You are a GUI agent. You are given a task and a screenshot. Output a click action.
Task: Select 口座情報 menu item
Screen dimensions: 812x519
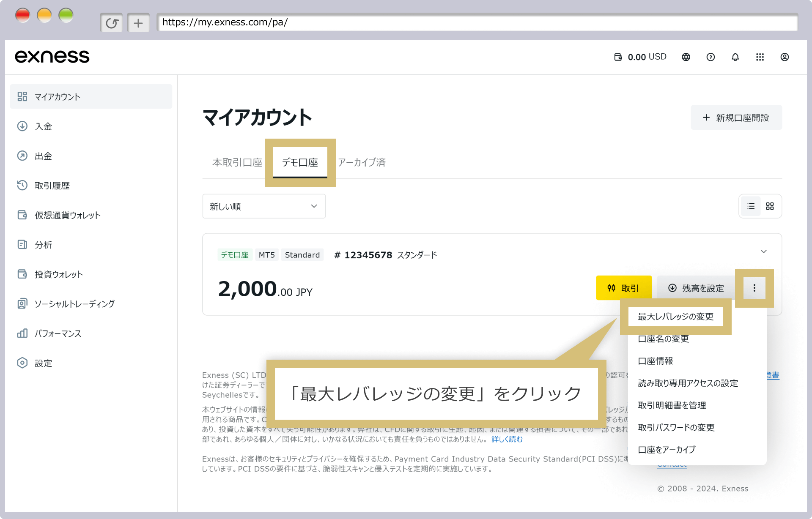coord(656,361)
